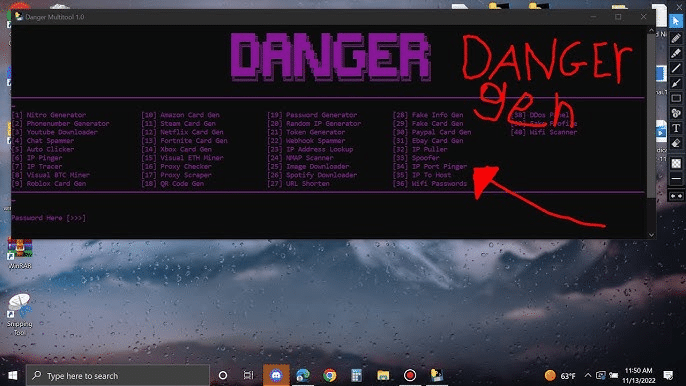Select the cursor pointer tool in drawing toolbar
The image size is (686, 386).
click(676, 21)
